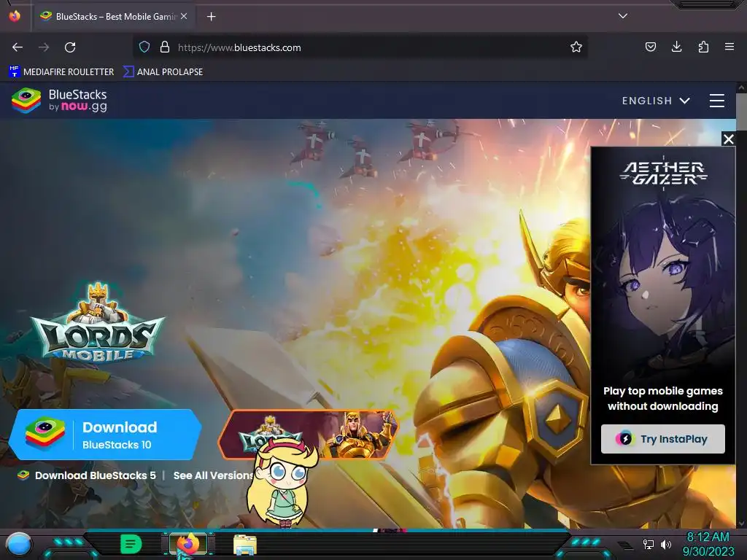Click the page vertical scrollbar thumb

741,112
